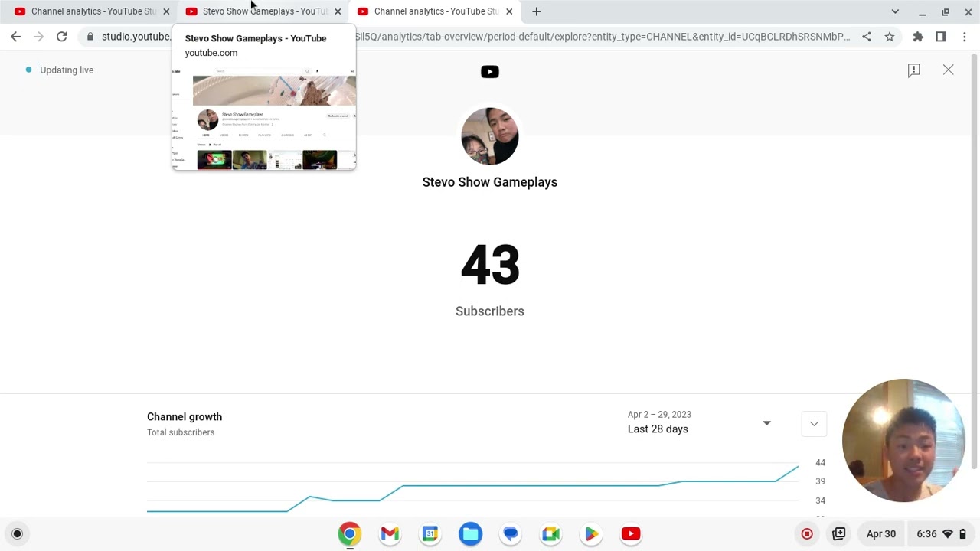Close the Stevo Show Gameplays tab
The image size is (980, 551).
pyautogui.click(x=338, y=11)
